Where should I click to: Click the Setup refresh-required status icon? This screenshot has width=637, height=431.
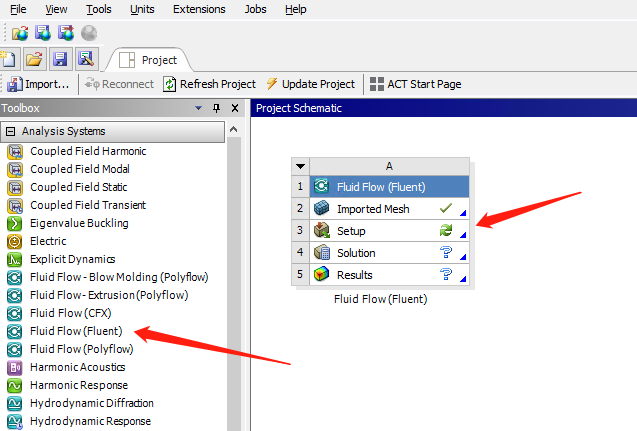tap(446, 230)
